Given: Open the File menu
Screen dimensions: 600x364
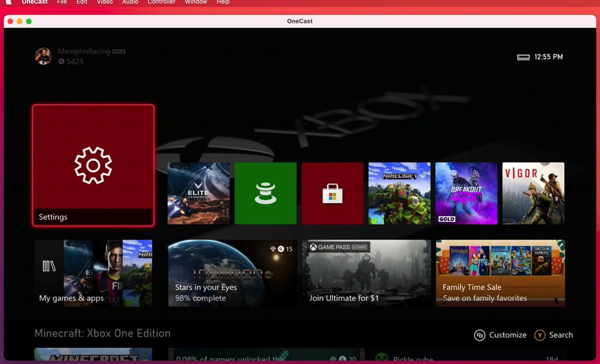Looking at the screenshot, I should pos(62,2).
